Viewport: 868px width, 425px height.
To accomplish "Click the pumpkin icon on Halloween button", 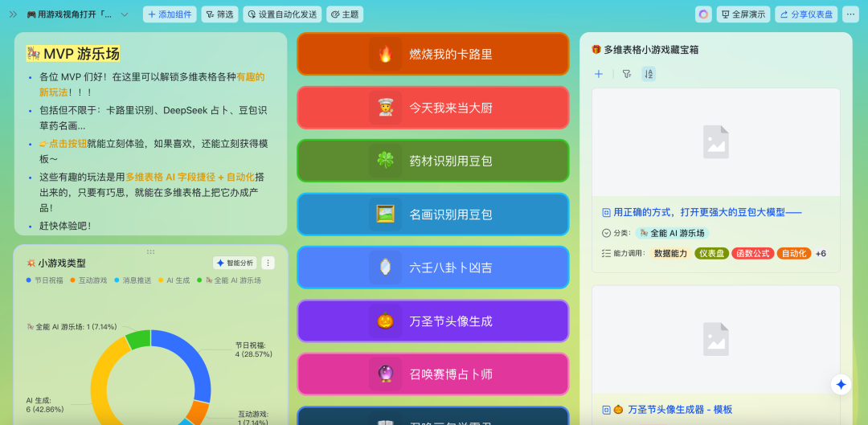I will [385, 321].
